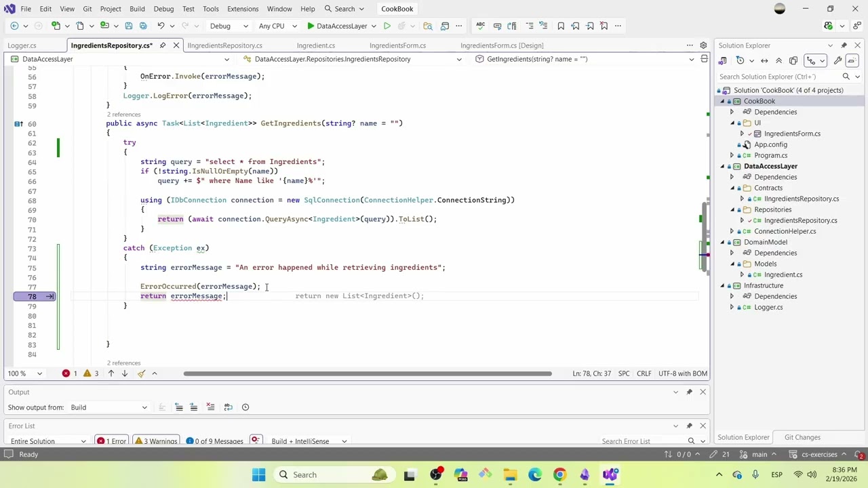The height and width of the screenshot is (488, 868).
Task: Click the code cleanup broom icon
Action: (141, 373)
